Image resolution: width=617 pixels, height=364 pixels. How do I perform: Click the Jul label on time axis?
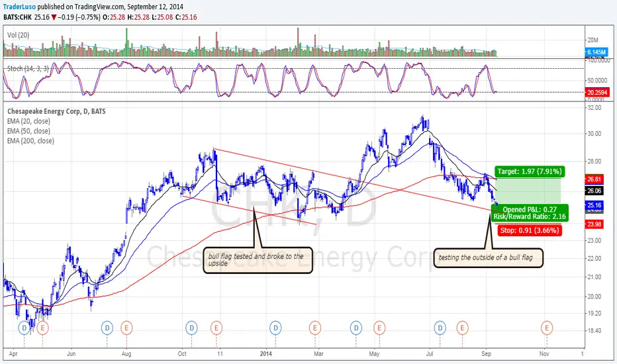(x=430, y=354)
